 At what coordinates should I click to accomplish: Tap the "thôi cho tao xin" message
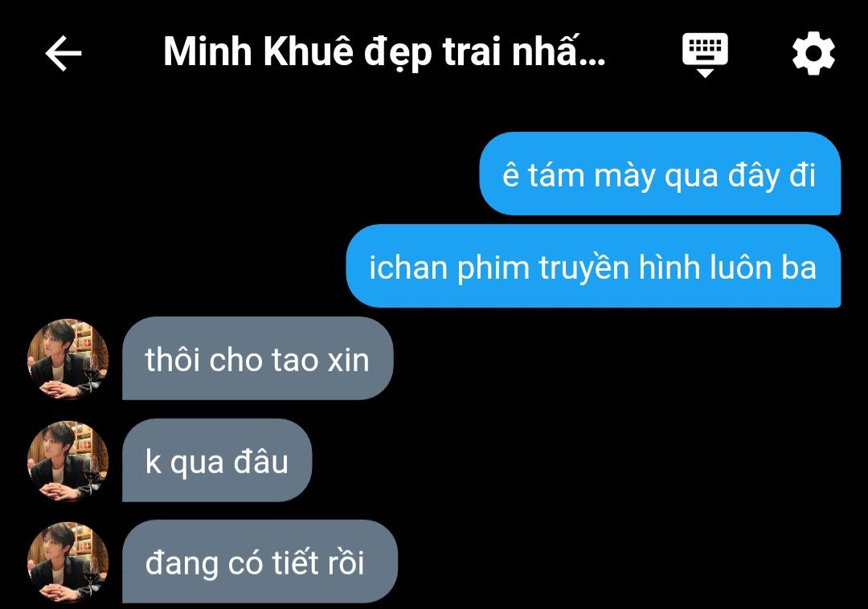(x=257, y=358)
